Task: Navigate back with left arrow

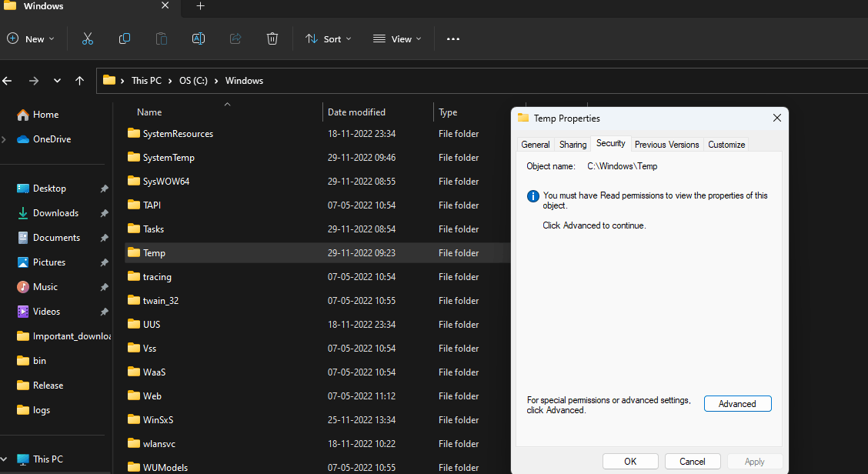Action: [x=8, y=81]
